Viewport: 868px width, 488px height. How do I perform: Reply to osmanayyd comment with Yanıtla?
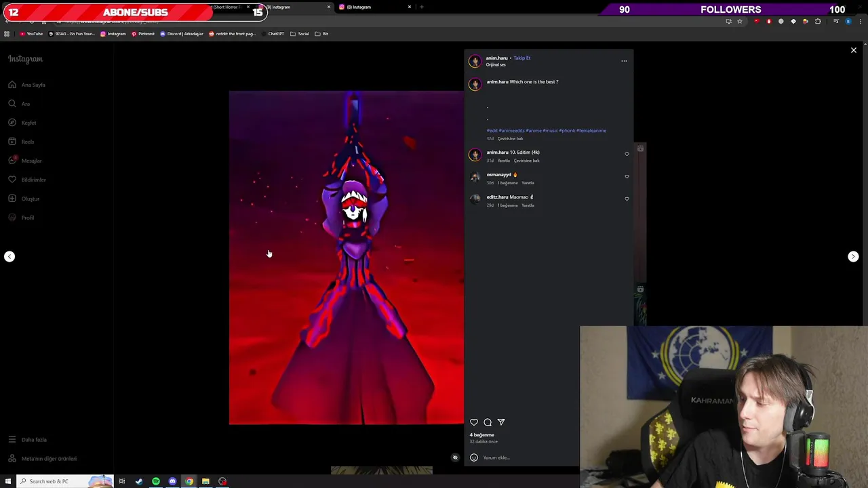point(528,183)
